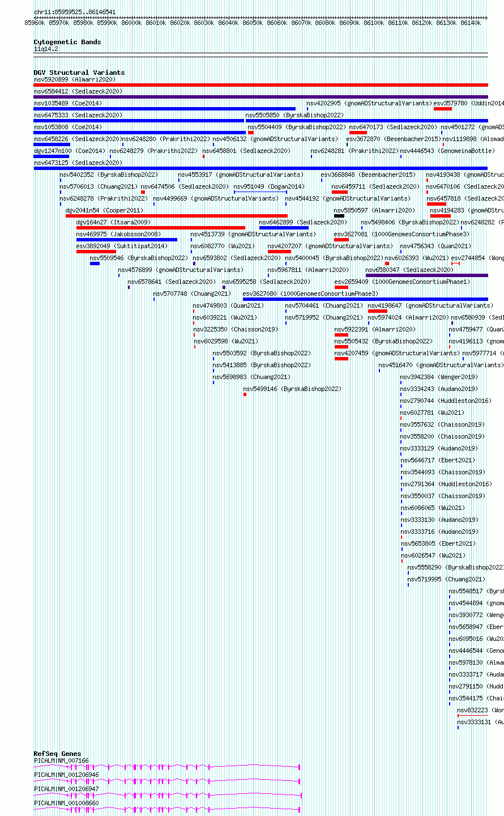Open the RefSeq Genes track title
The height and width of the screenshot is (816, 504).
point(57,754)
